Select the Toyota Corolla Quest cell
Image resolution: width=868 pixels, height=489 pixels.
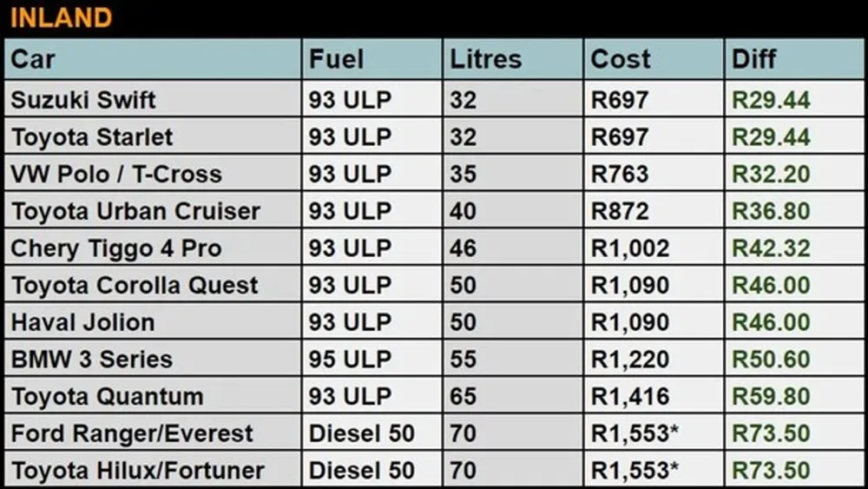point(152,285)
